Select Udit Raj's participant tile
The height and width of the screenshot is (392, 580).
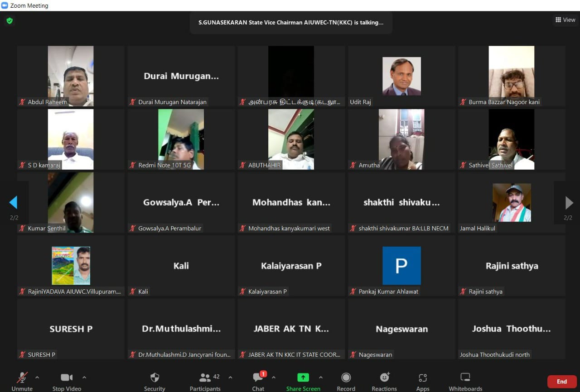401,76
